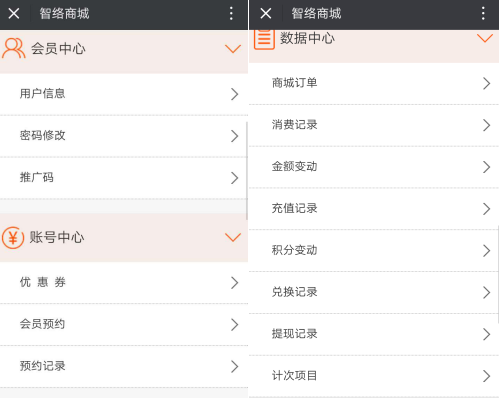The height and width of the screenshot is (398, 499).
Task: Click arrow next to 消费记录
Action: [x=486, y=125]
